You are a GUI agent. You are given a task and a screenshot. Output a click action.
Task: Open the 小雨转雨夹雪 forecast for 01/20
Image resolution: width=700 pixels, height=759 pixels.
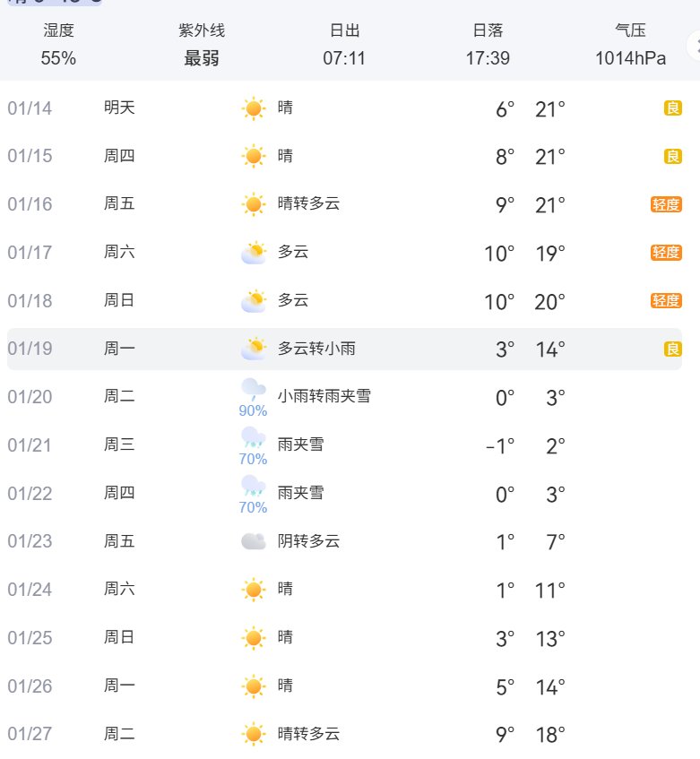pos(324,396)
